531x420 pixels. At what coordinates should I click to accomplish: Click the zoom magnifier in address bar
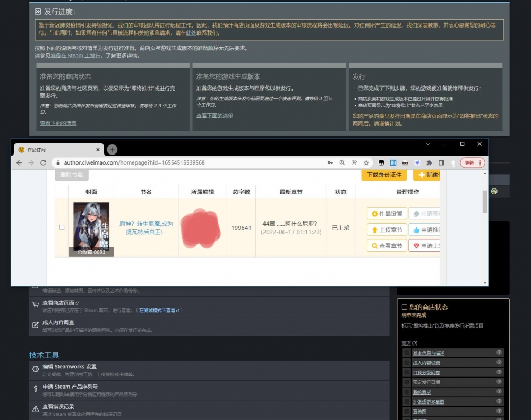click(342, 162)
